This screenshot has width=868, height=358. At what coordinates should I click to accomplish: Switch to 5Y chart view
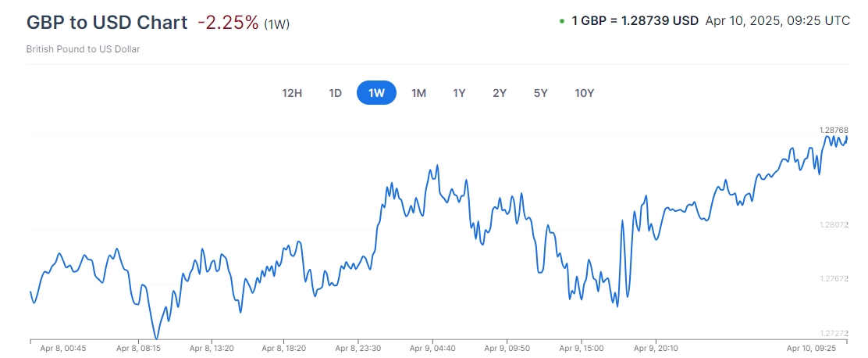click(541, 93)
